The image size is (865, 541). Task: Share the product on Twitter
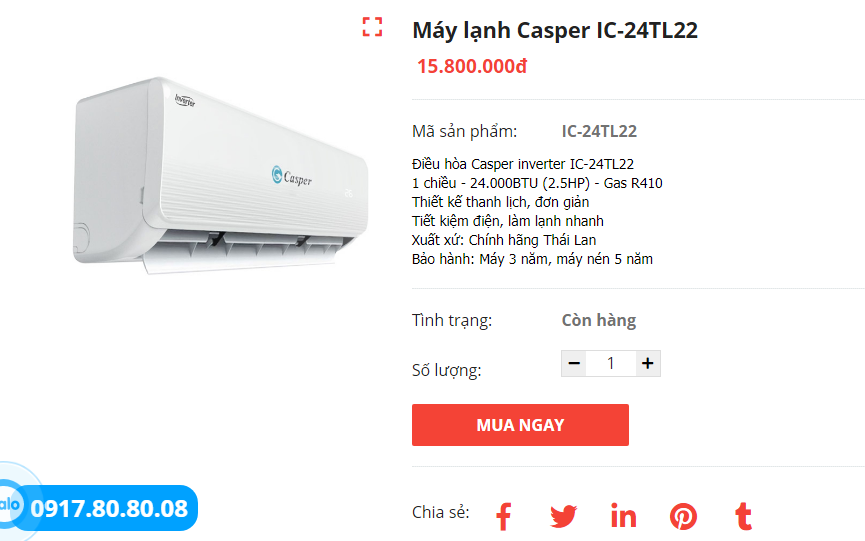[563, 517]
